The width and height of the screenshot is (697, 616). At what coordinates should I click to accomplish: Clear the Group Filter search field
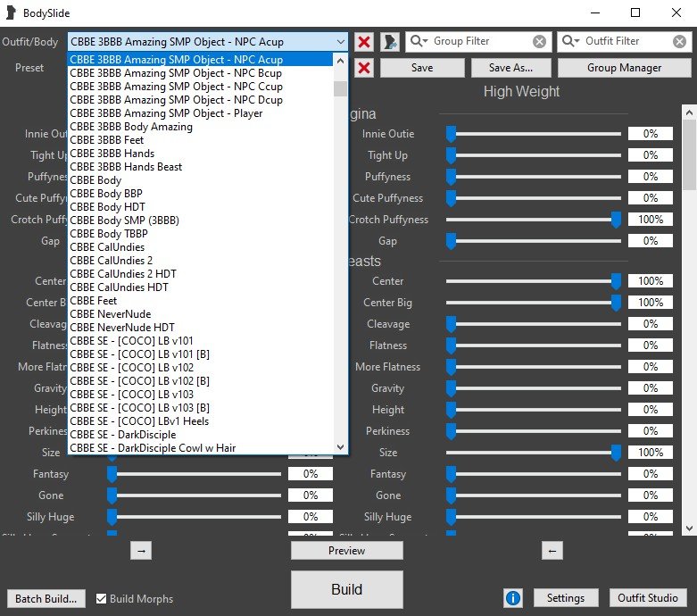tap(539, 42)
